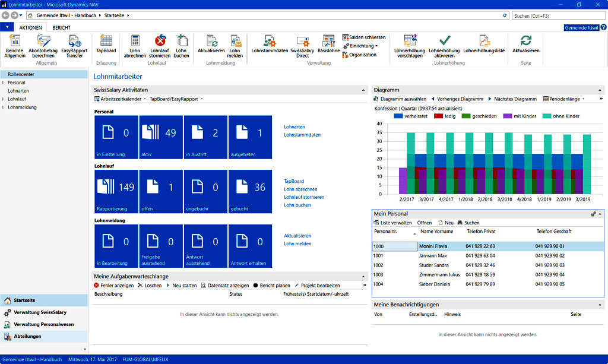608x364 pixels.
Task: Open the application menu dropdown arrow
Action: click(7, 27)
